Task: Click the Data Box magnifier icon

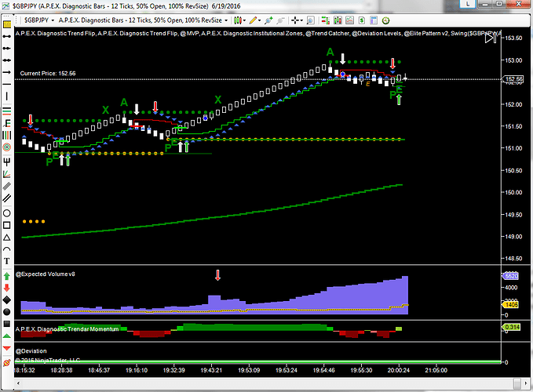Action: pyautogui.click(x=310, y=20)
